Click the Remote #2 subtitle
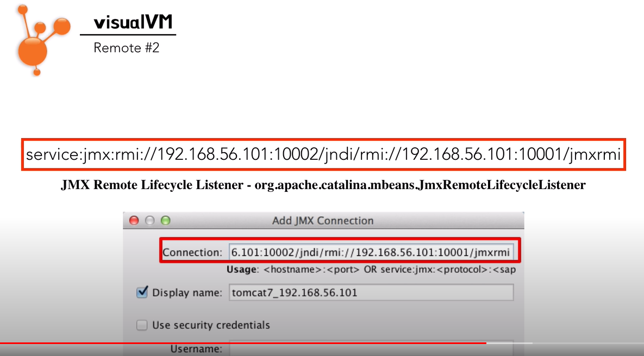 coord(127,48)
